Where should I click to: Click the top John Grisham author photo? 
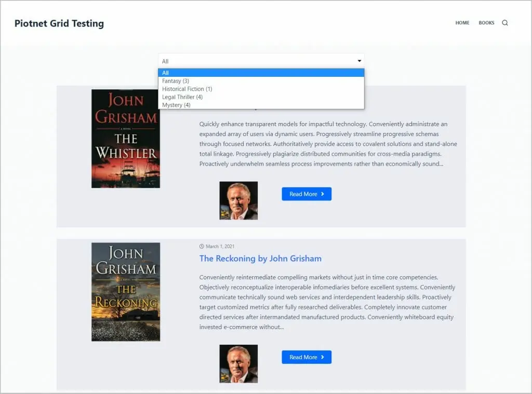click(x=238, y=200)
